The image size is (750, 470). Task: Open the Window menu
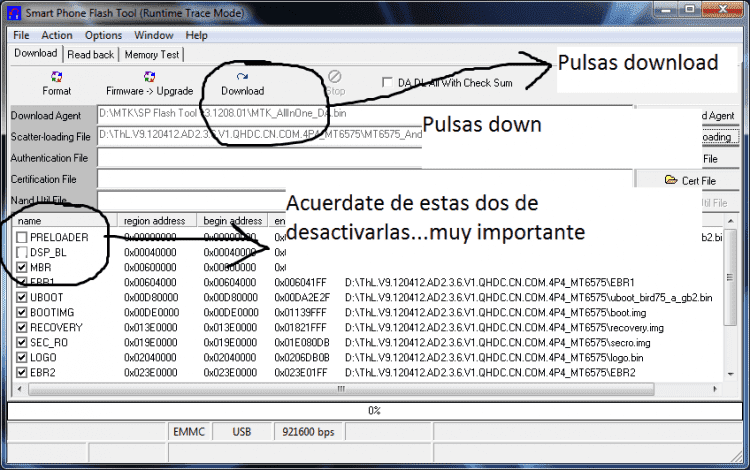coord(154,35)
